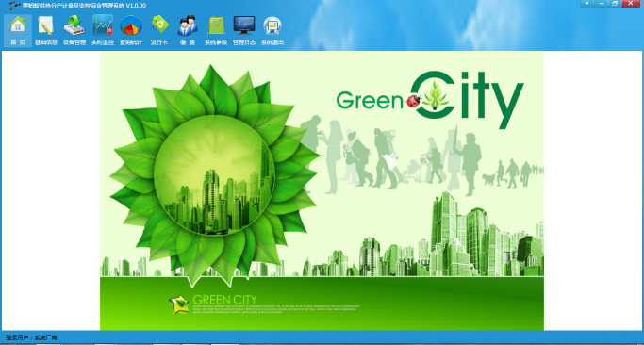This screenshot has width=644, height=345.
Task: Open 基础信息 notepad-and-pencil icon
Action: point(46,31)
